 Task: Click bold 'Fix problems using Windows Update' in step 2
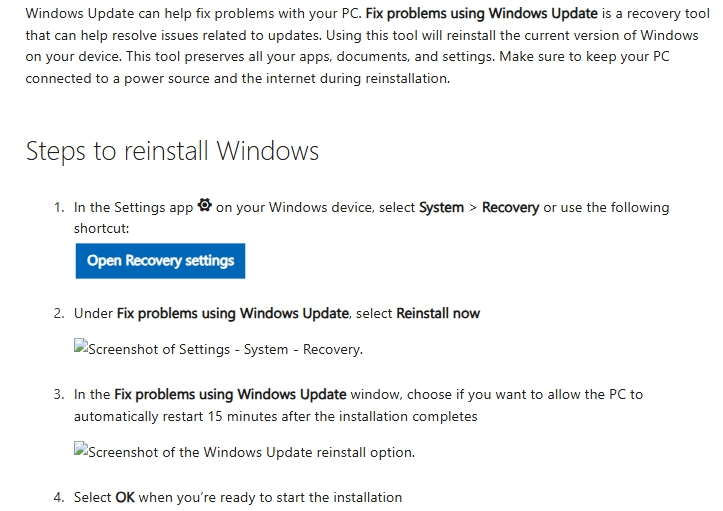[233, 314]
